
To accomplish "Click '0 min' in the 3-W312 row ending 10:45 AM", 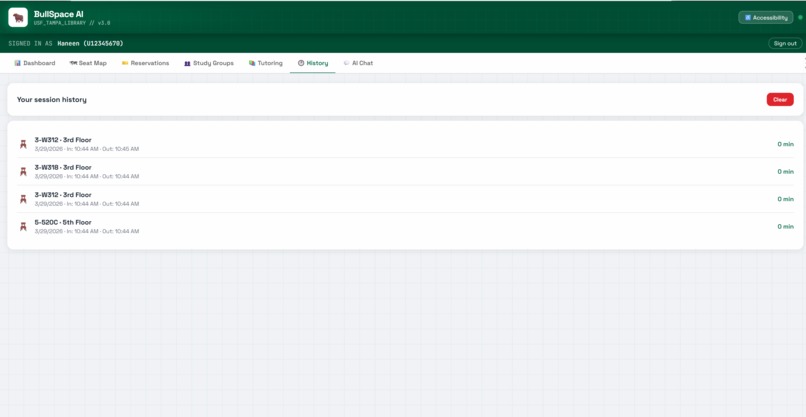I will pos(785,144).
